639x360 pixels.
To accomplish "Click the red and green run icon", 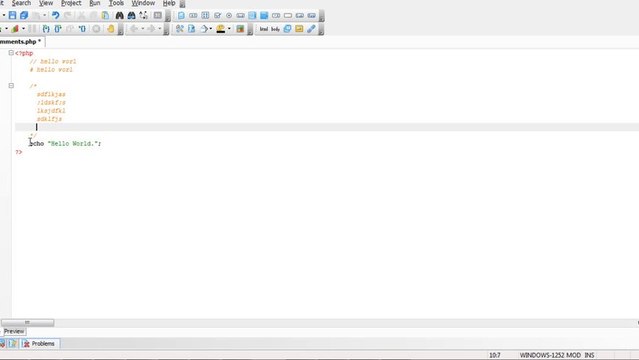I will (x=15, y=29).
